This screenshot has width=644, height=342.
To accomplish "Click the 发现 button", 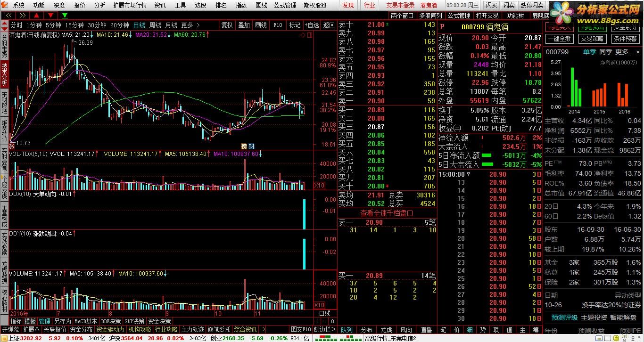I will [x=348, y=5].
